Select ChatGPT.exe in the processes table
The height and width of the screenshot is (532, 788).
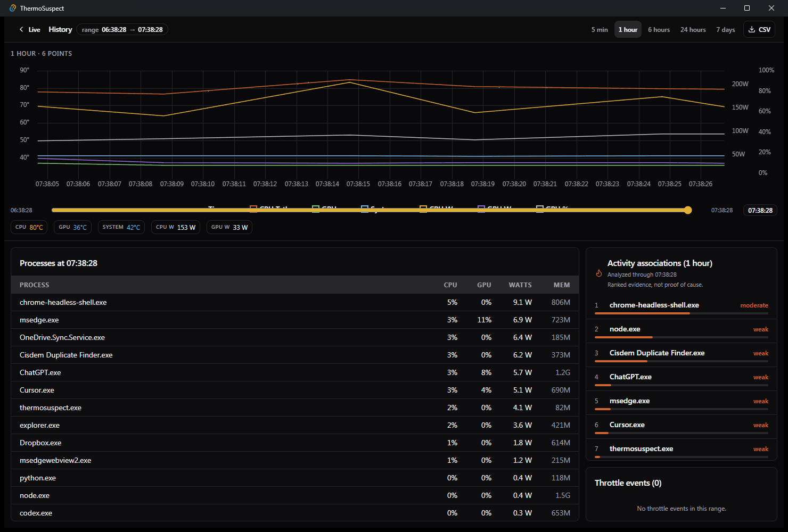(x=295, y=372)
